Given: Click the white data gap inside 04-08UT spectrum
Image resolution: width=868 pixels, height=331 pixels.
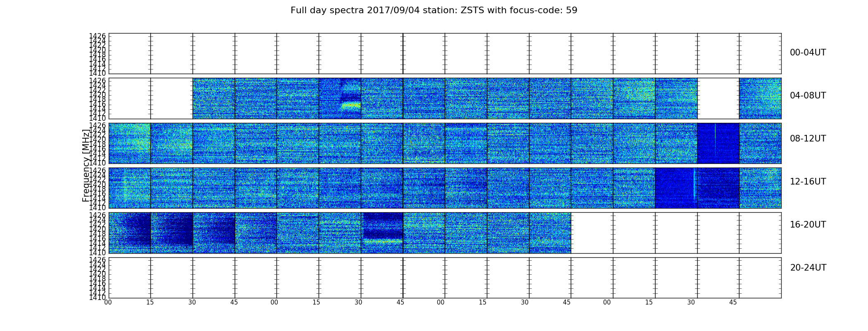Looking at the screenshot, I should coord(718,98).
